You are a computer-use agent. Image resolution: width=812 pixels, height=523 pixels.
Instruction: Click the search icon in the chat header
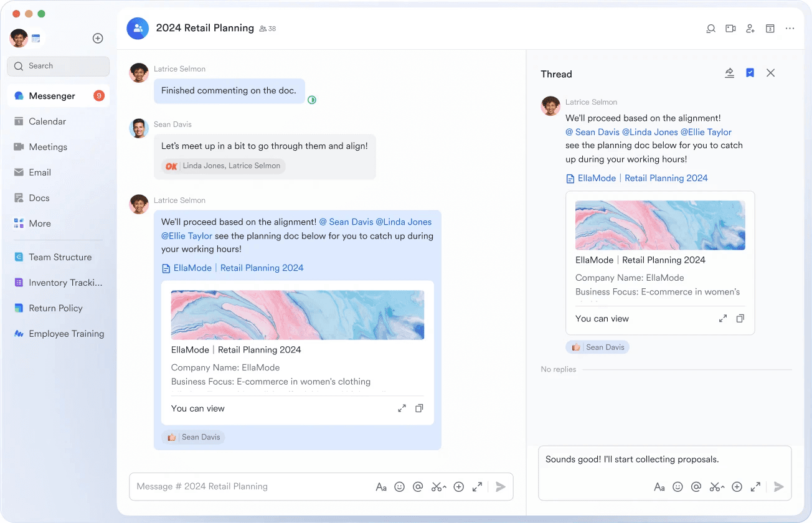pos(710,28)
